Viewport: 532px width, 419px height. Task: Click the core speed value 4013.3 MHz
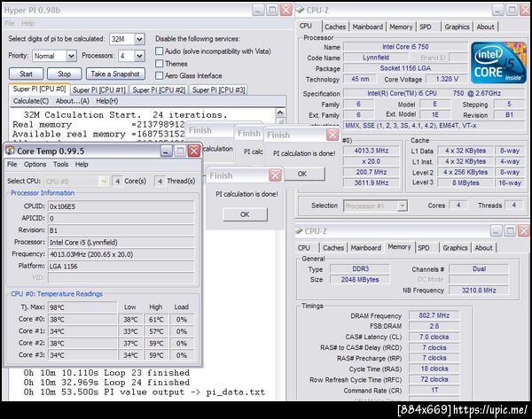point(372,151)
